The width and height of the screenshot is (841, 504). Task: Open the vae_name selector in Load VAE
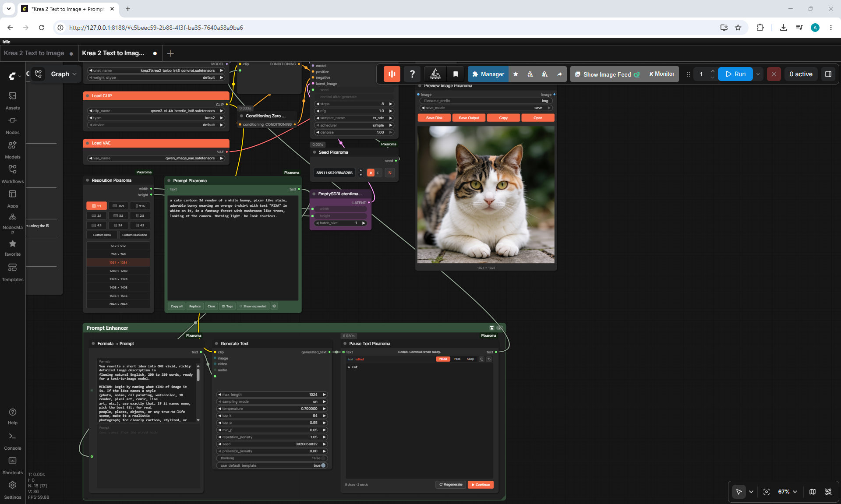pos(156,158)
